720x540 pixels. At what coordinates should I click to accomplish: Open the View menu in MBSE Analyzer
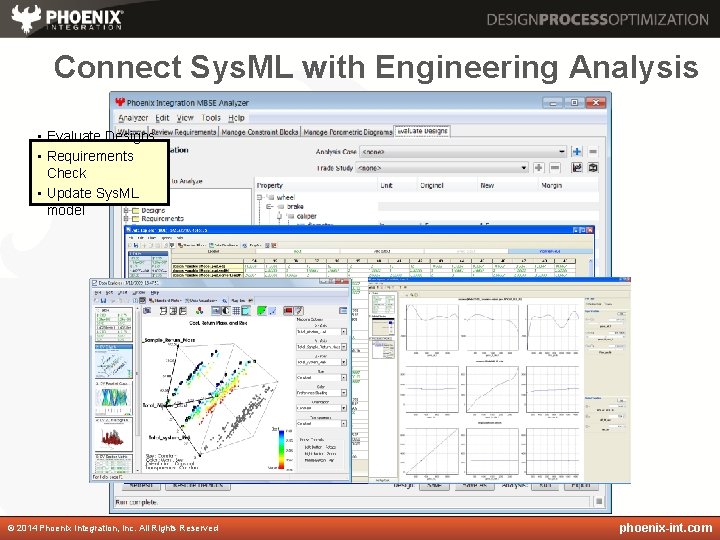pyautogui.click(x=185, y=118)
